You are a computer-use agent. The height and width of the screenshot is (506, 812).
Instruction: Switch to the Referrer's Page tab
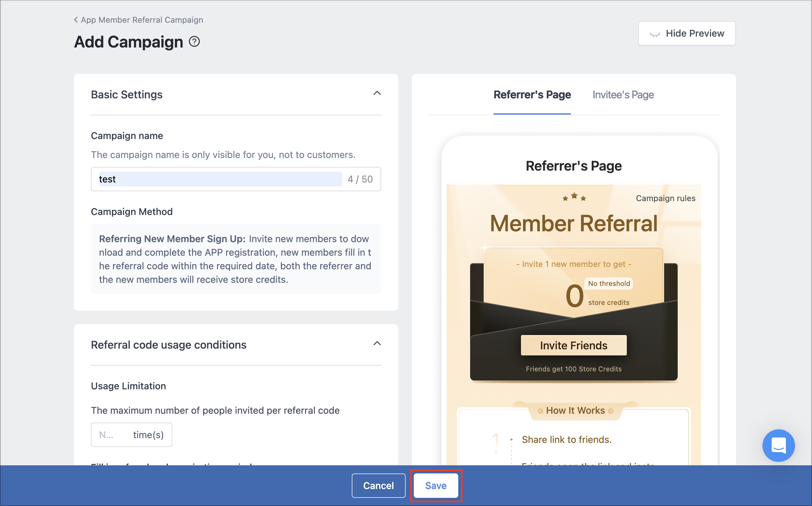pyautogui.click(x=532, y=95)
